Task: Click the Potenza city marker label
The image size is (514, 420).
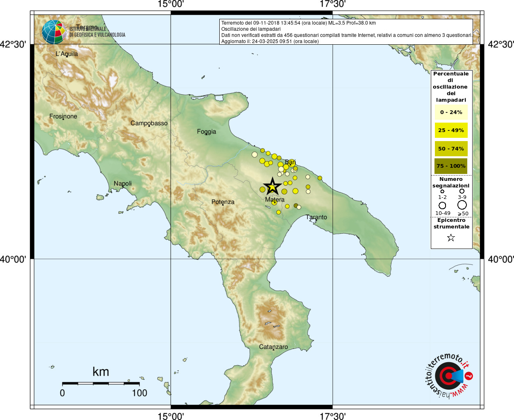Action: click(x=223, y=202)
